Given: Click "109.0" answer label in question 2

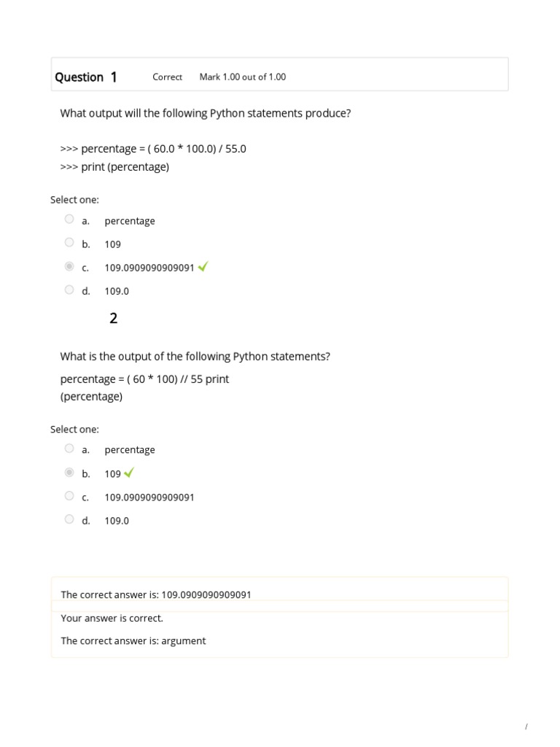Looking at the screenshot, I should tap(117, 521).
